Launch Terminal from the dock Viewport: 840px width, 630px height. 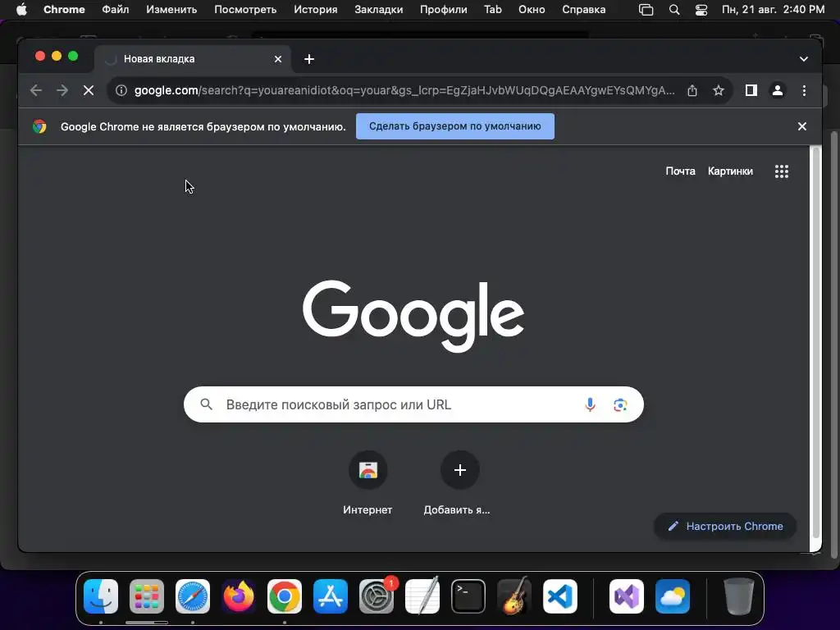tap(468, 596)
